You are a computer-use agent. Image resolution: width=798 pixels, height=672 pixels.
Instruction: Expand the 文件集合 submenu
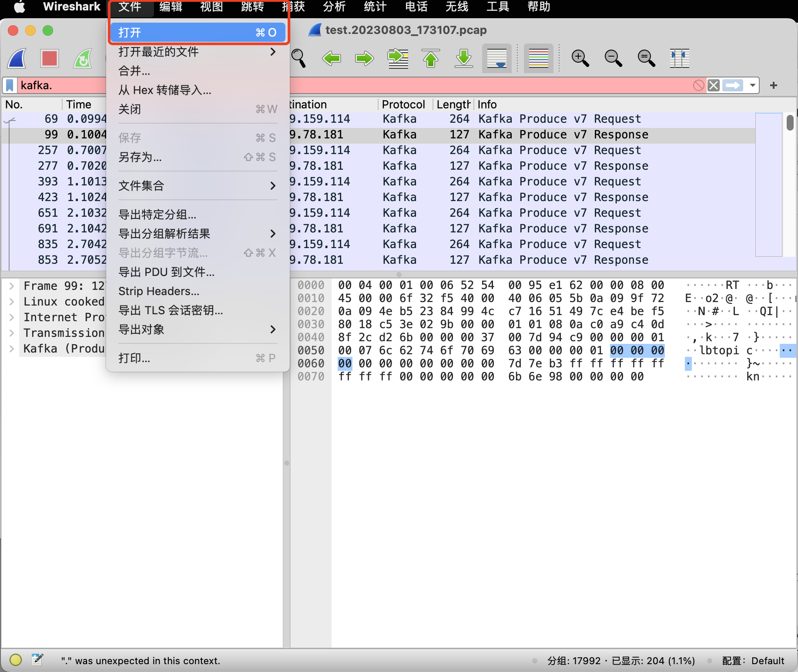198,186
